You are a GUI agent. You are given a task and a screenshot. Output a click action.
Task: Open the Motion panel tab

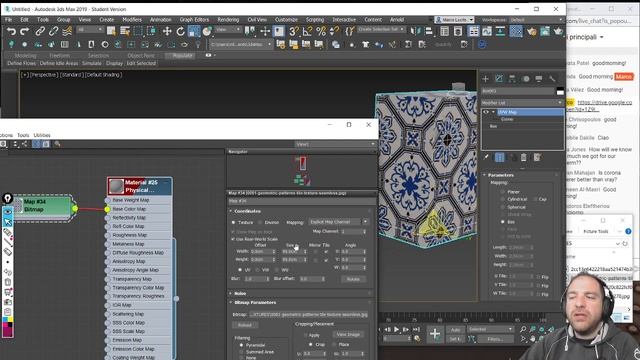click(526, 79)
